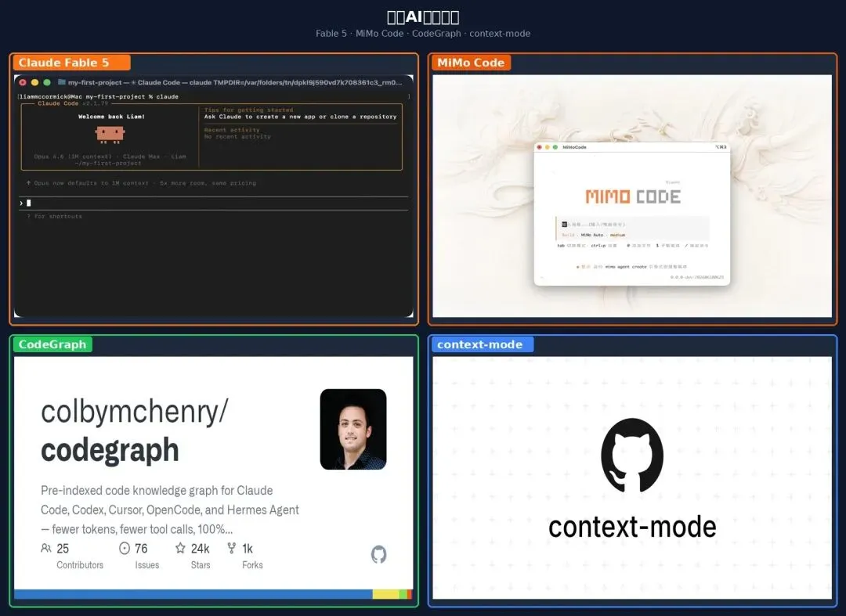Click the '? for shortcuts' hint
Screen dimensions: 846x616
point(54,216)
